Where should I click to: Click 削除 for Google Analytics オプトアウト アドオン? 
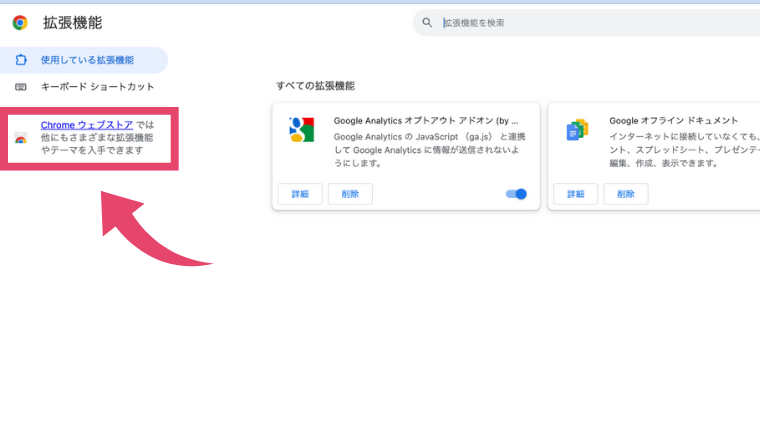(350, 194)
